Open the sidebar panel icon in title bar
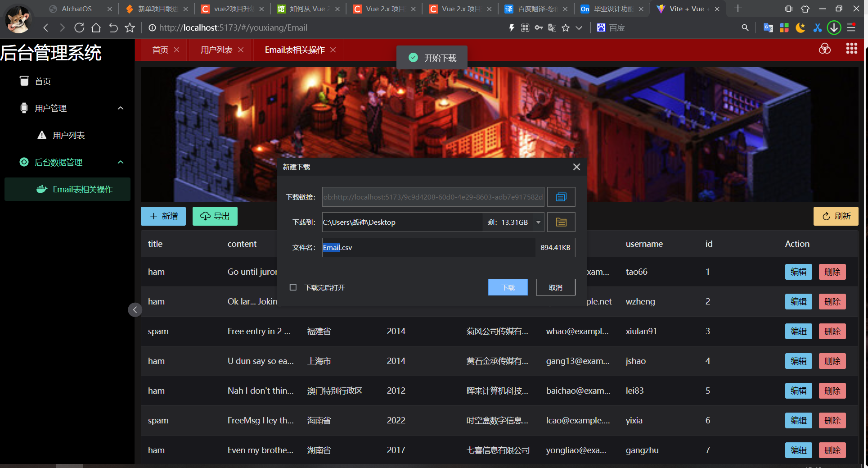Viewport: 868px width, 468px height. coord(788,9)
